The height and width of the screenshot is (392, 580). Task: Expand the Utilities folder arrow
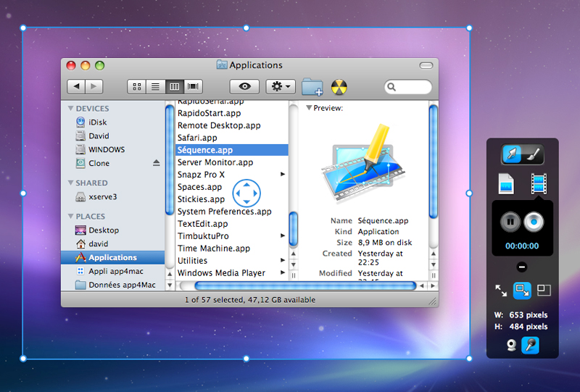[x=283, y=260]
